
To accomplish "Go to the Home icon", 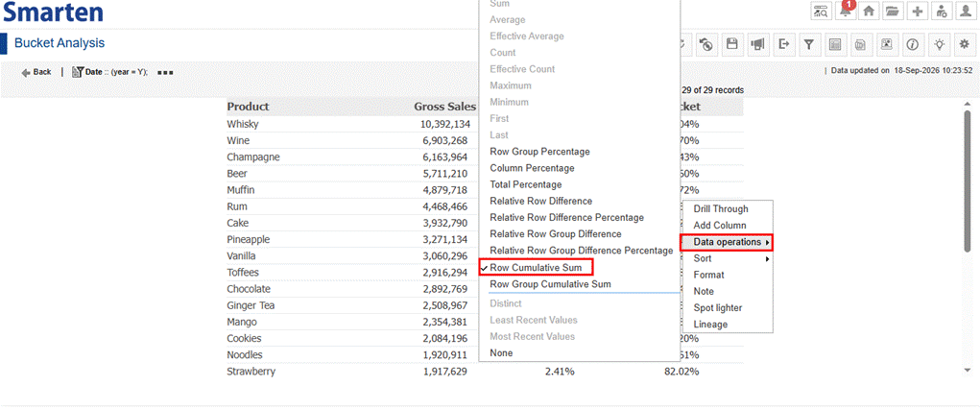I will point(868,12).
